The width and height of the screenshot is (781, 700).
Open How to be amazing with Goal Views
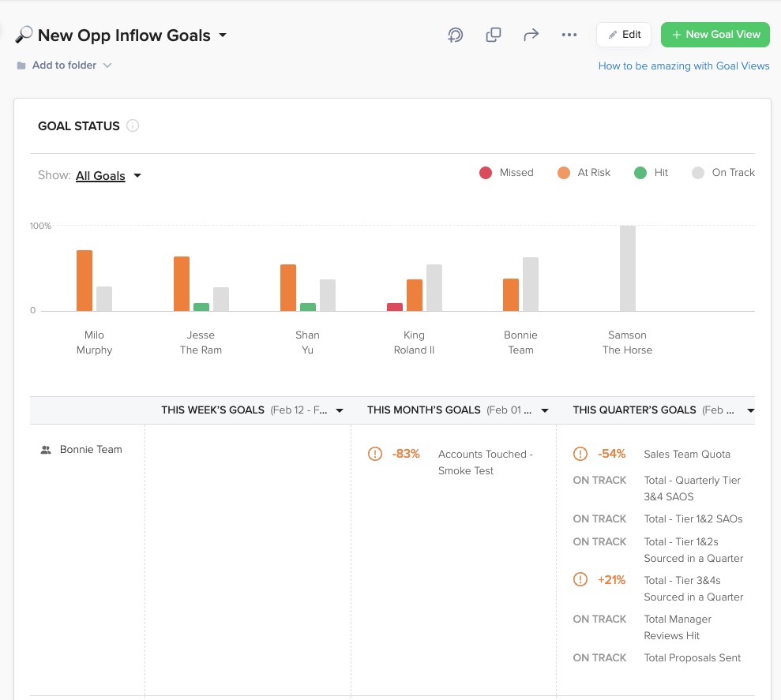683,66
